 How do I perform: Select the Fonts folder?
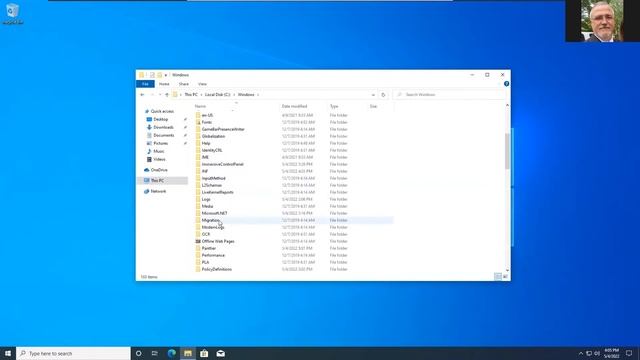tap(207, 122)
